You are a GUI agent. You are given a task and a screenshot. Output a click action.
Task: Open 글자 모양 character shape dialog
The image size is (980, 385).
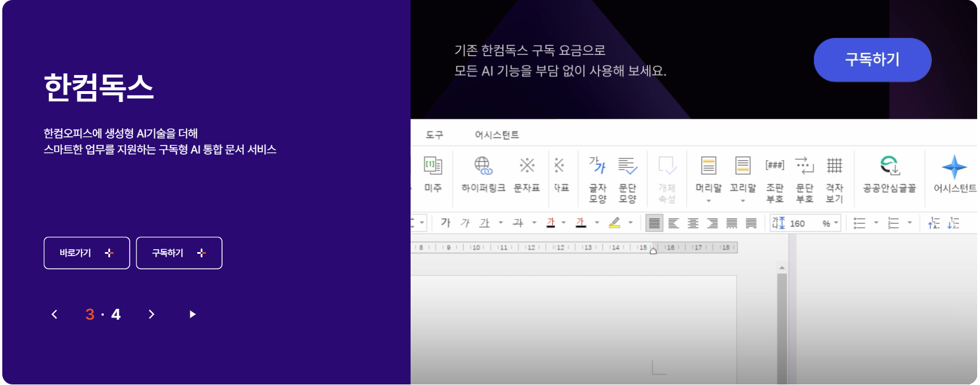[598, 179]
